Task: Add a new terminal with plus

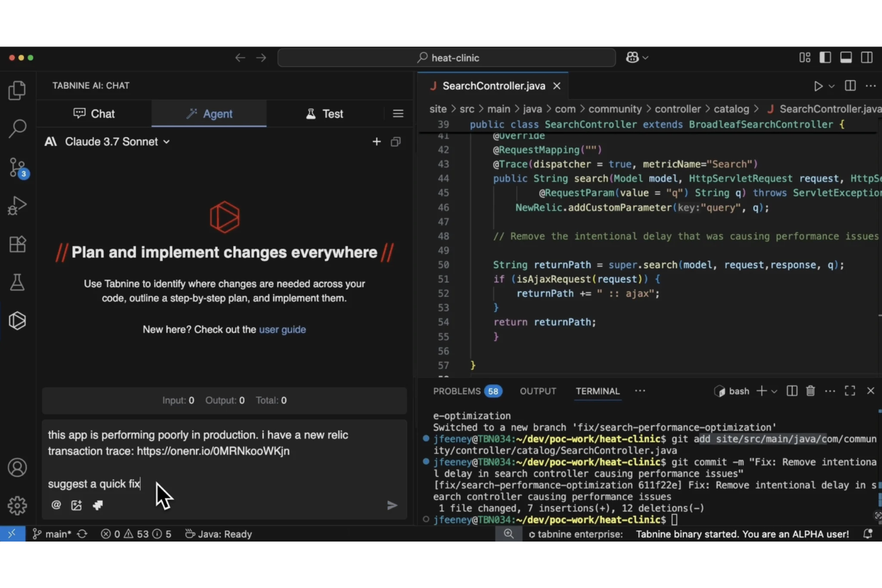Action: coord(761,391)
